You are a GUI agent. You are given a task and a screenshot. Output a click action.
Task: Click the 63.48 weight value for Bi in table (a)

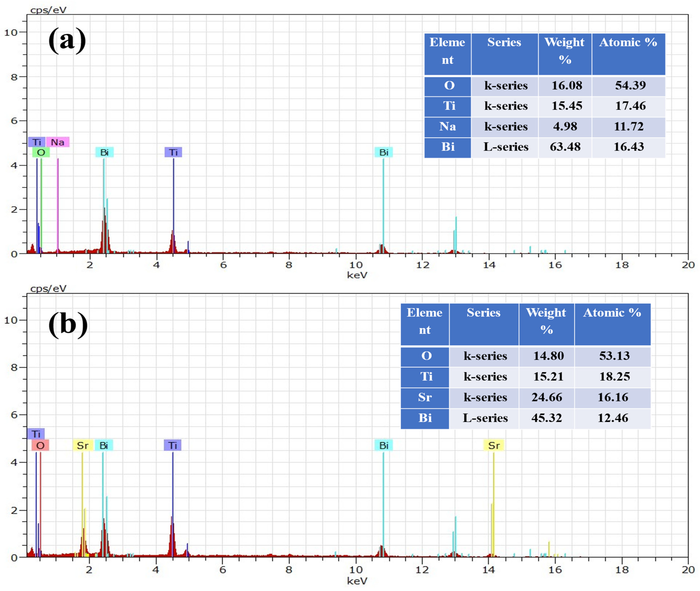(565, 147)
